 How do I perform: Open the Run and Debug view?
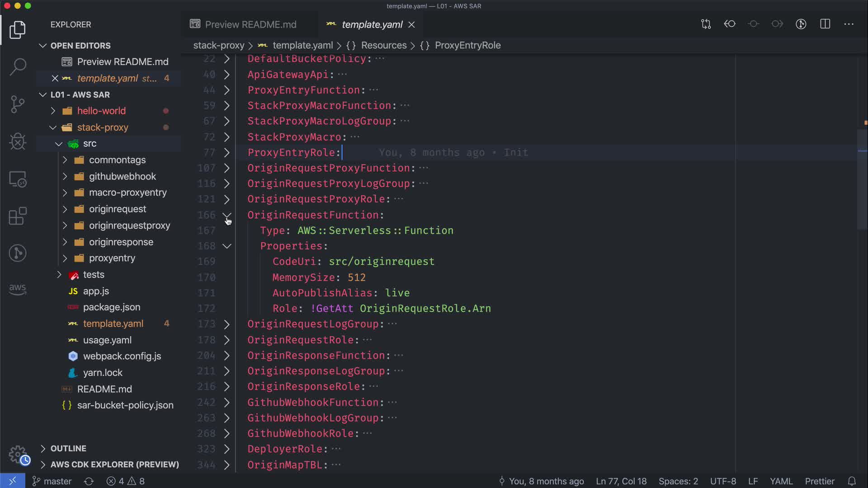pos(18,141)
